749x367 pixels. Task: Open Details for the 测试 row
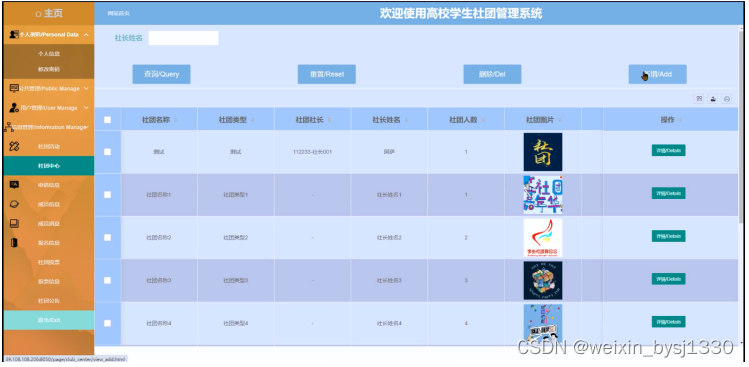pos(668,151)
